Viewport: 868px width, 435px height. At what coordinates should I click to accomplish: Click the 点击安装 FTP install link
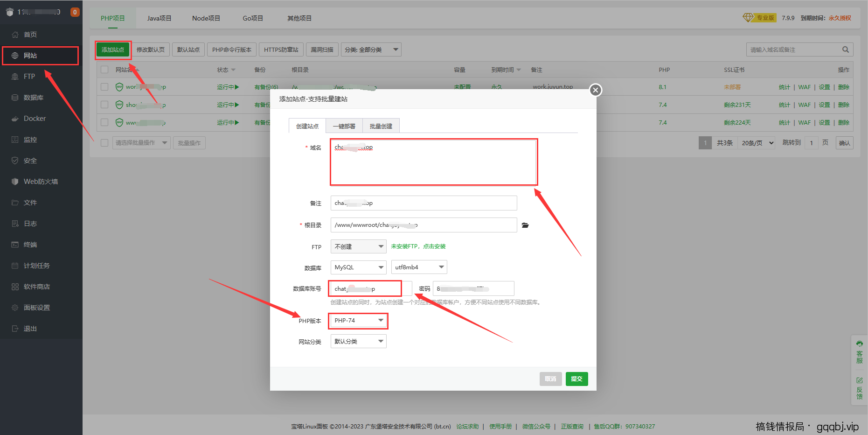tap(434, 246)
